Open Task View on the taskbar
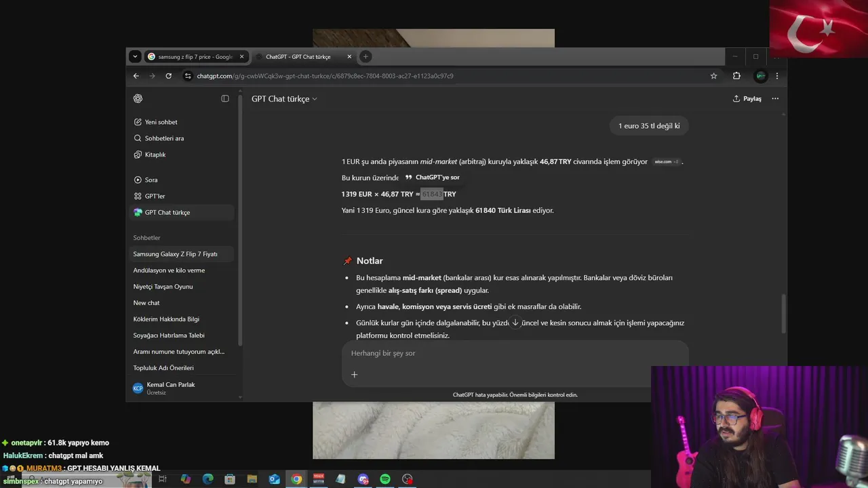Viewport: 868px width, 488px height. pos(163,479)
